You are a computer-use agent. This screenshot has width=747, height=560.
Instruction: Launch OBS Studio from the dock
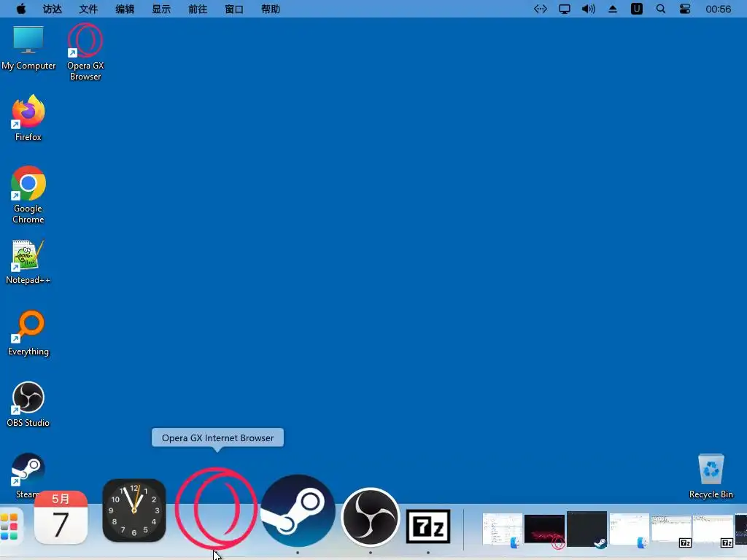point(370,517)
